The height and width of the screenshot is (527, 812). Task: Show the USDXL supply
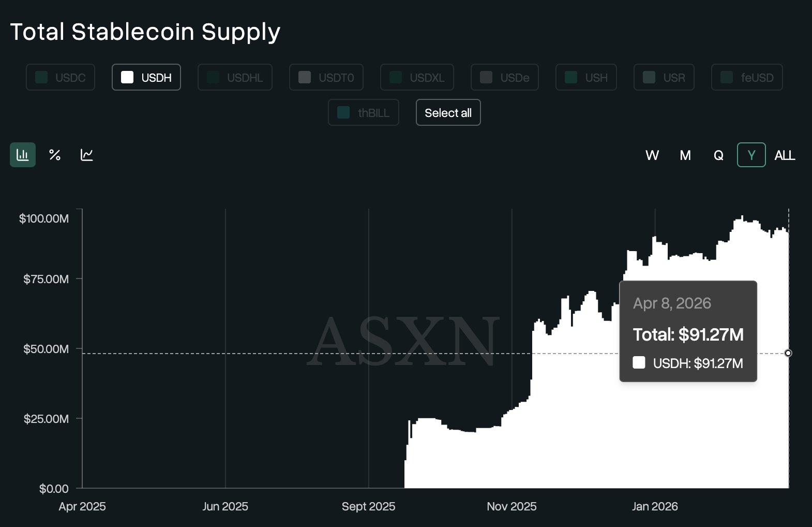tap(417, 78)
